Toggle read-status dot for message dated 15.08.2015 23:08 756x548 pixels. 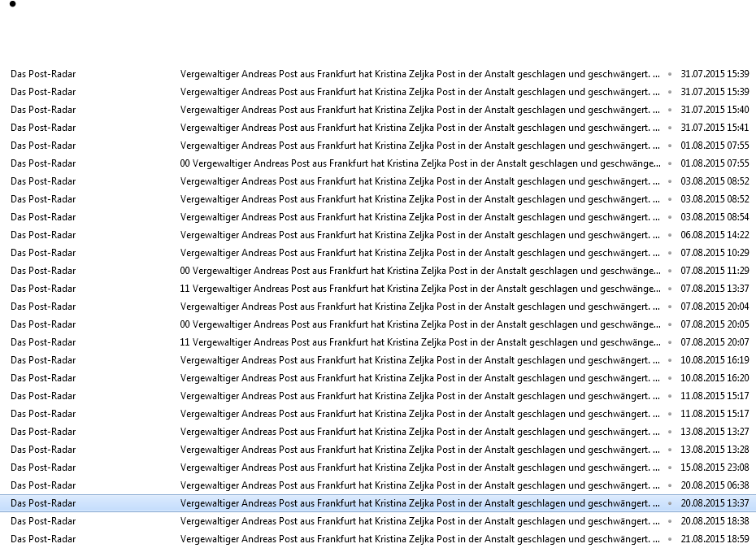670,468
